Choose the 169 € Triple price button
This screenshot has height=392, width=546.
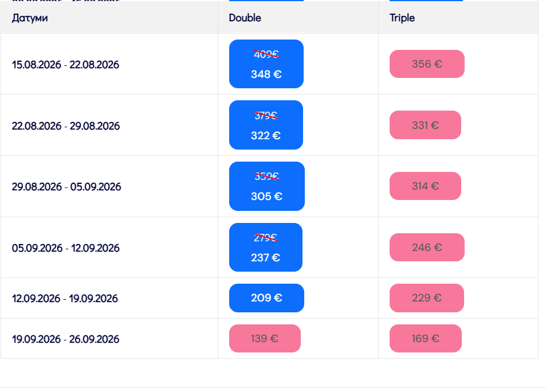pos(425,339)
